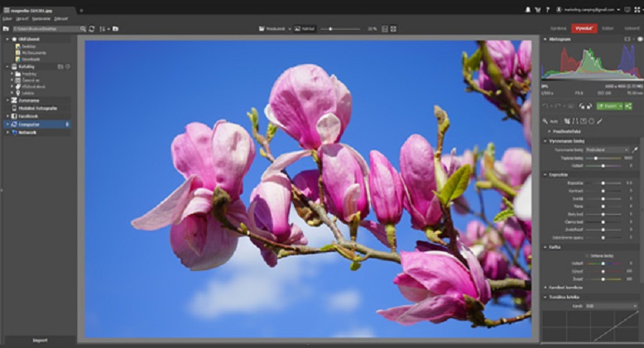Click the zoom level slider in top toolbar
The width and height of the screenshot is (644, 348).
coord(339,29)
